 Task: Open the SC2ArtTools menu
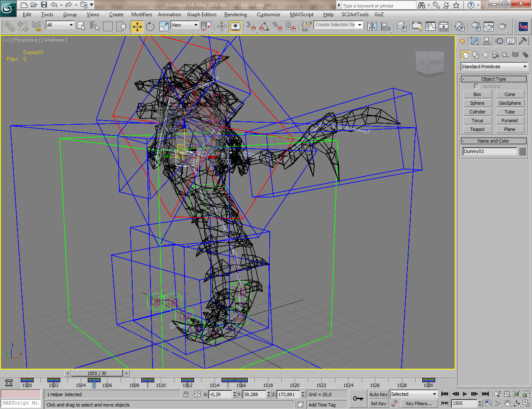(355, 15)
